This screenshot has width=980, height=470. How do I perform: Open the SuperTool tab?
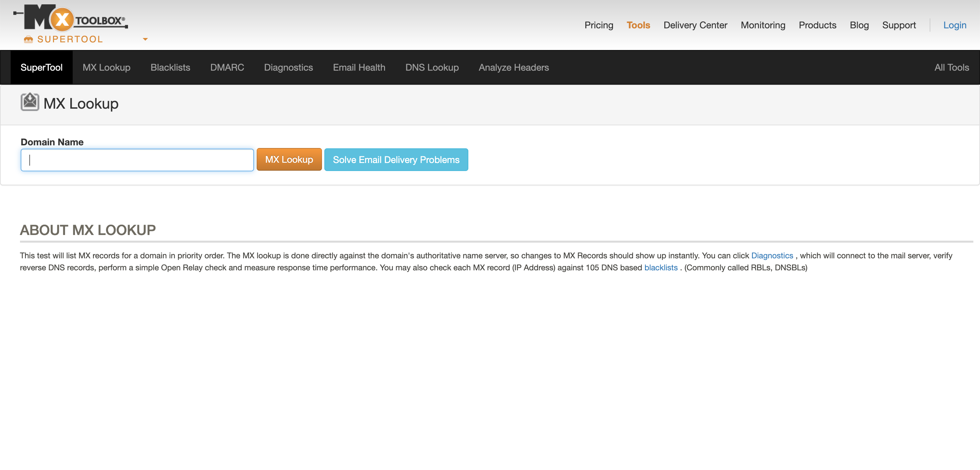[41, 67]
